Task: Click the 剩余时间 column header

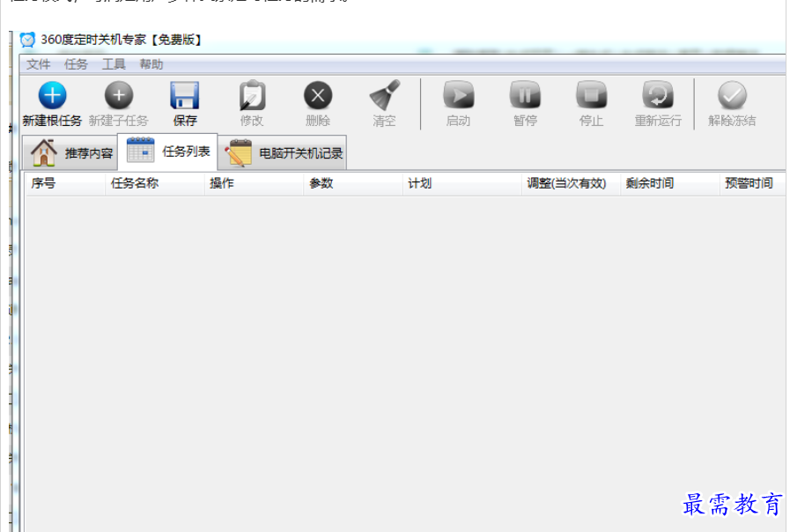Action: pyautogui.click(x=670, y=183)
